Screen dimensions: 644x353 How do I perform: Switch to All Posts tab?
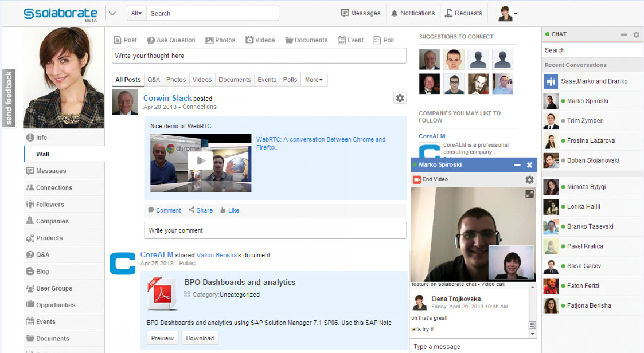click(128, 80)
